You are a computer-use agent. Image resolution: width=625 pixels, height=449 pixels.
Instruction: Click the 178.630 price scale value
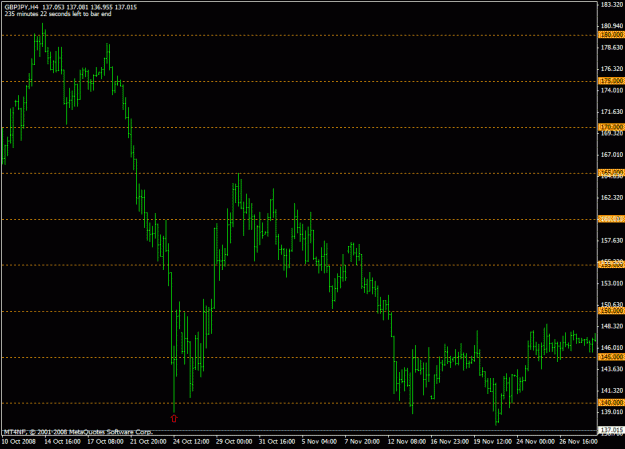coord(612,47)
